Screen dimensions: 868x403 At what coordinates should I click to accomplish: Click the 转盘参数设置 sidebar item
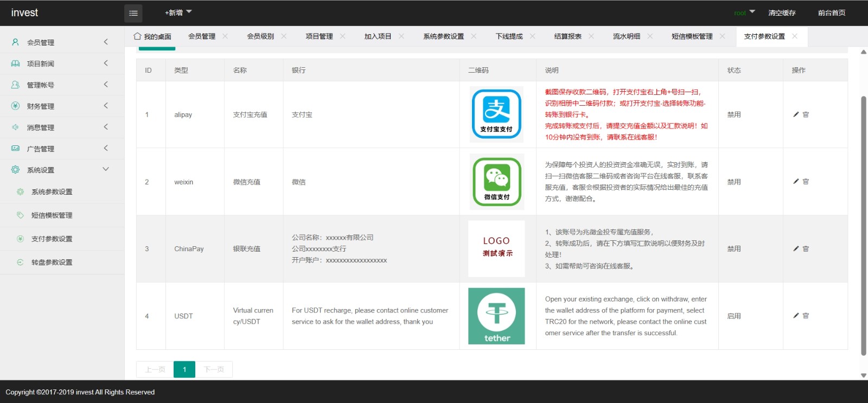point(52,263)
